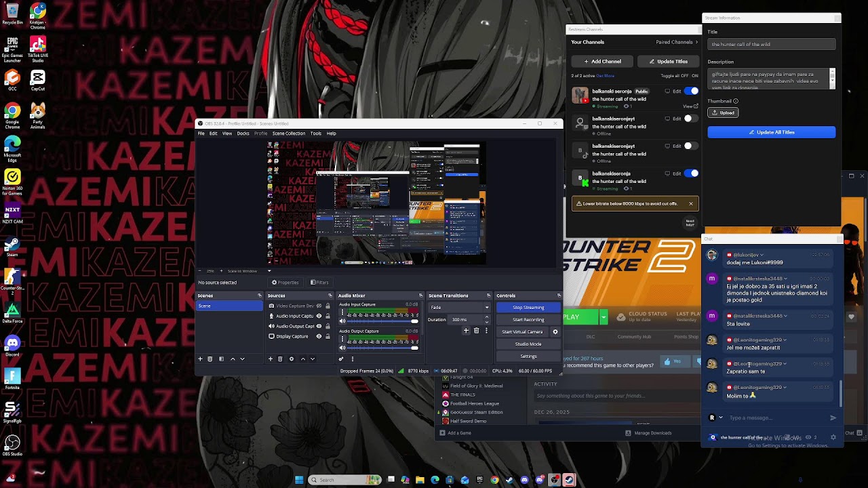
Task: Delete selected source with Sources trash icon
Action: point(280,359)
